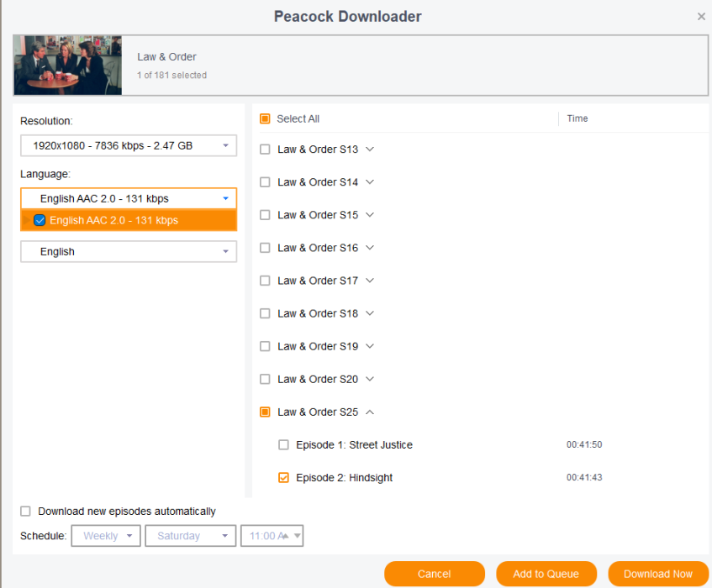Click the 00:41:43 duration text
The width and height of the screenshot is (712, 588).
point(584,477)
